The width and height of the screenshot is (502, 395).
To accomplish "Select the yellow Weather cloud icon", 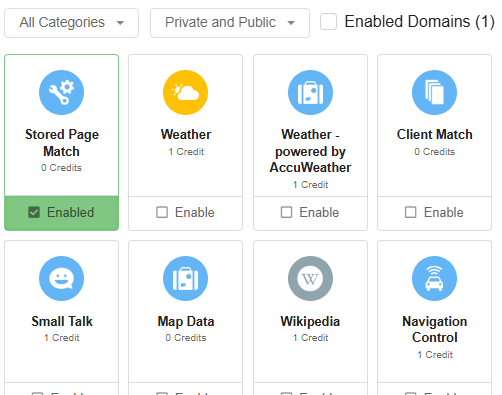I will (185, 92).
